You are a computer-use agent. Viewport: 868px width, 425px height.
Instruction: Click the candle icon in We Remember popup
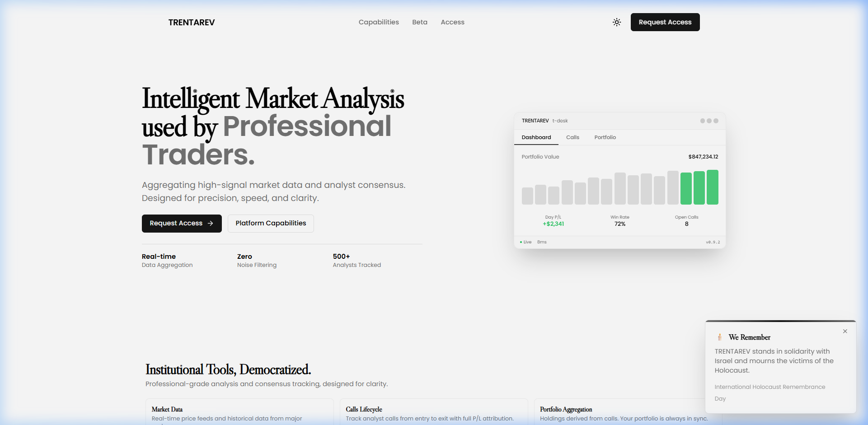(x=719, y=337)
